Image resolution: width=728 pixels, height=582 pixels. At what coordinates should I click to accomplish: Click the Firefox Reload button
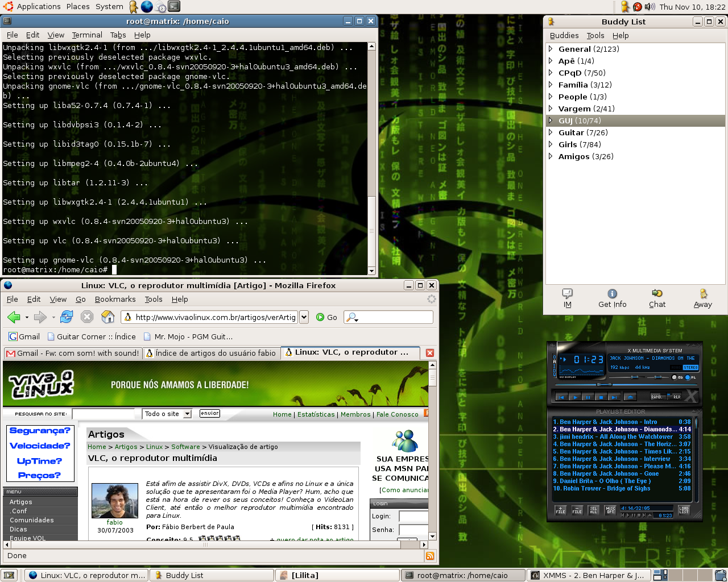(x=67, y=317)
